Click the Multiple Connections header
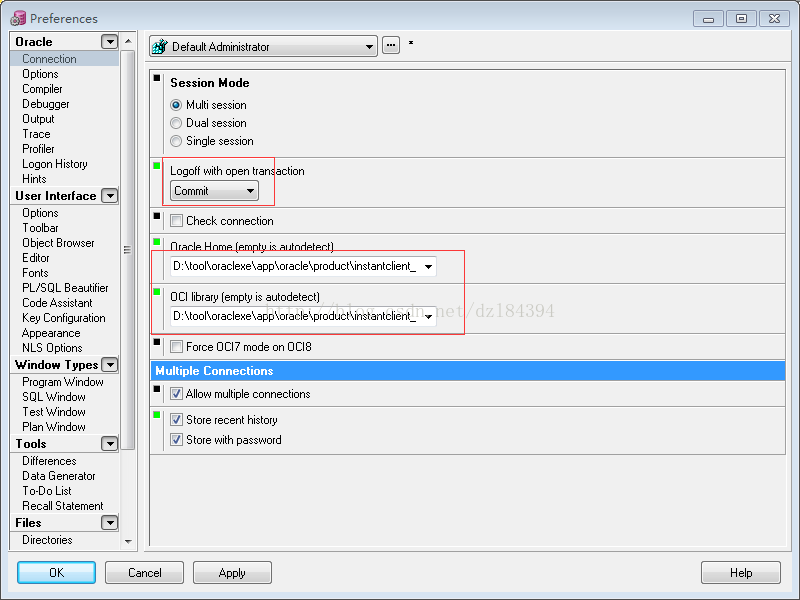 468,371
